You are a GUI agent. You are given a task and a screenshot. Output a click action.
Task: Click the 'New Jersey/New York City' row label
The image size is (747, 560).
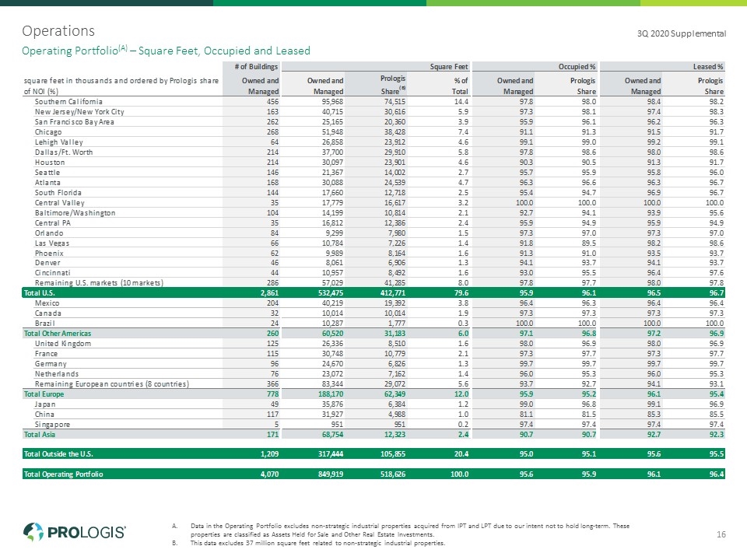tap(79, 111)
